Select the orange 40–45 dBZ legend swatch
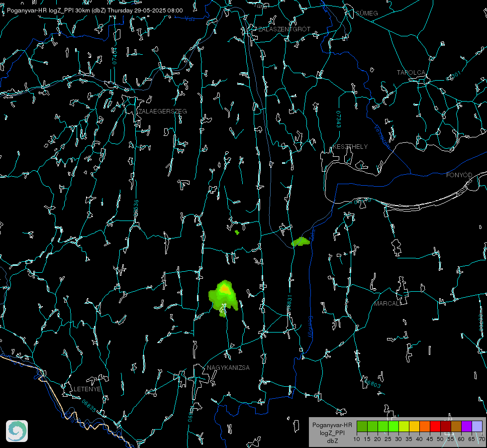 [425, 426]
